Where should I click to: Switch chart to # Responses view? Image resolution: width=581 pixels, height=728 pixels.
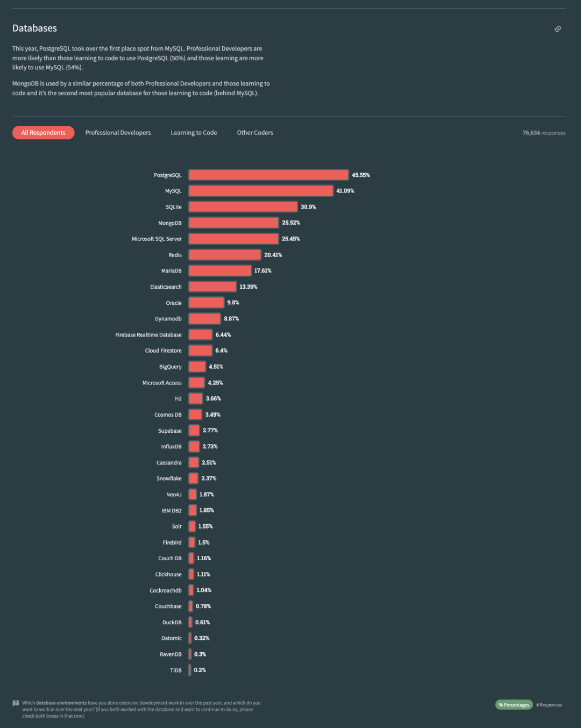549,705
